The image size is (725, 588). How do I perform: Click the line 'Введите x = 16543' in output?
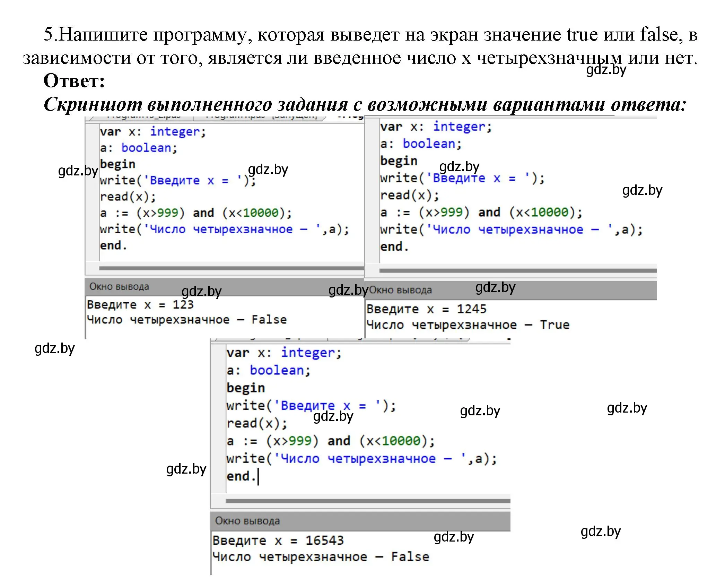point(278,540)
